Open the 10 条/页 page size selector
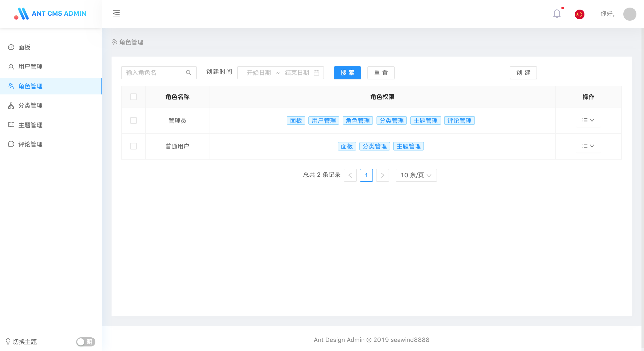 pyautogui.click(x=416, y=175)
